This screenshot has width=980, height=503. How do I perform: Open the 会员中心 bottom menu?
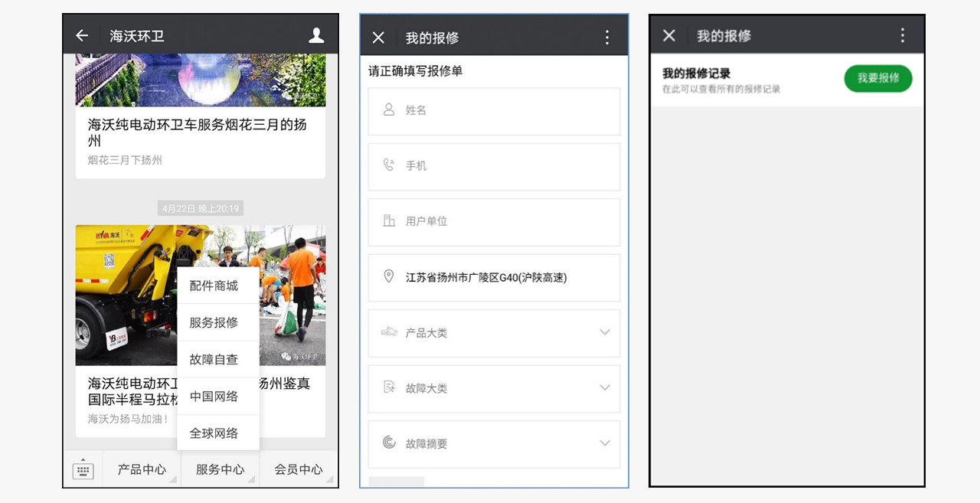(299, 469)
